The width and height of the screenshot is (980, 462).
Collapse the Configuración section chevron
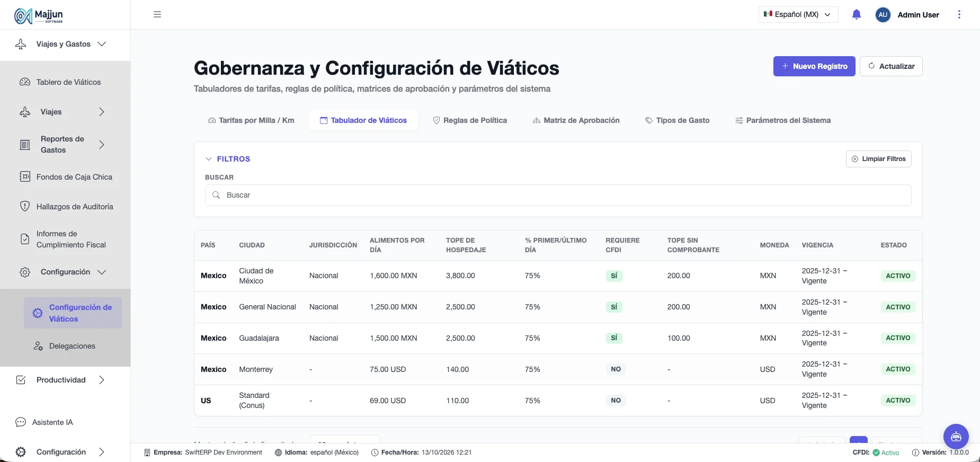pyautogui.click(x=102, y=272)
